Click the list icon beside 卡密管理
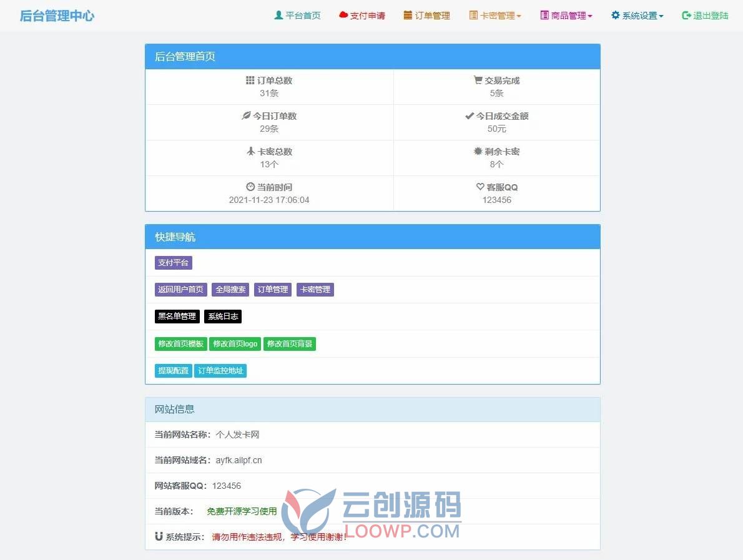Viewport: 743px width, 560px height. 473,15
